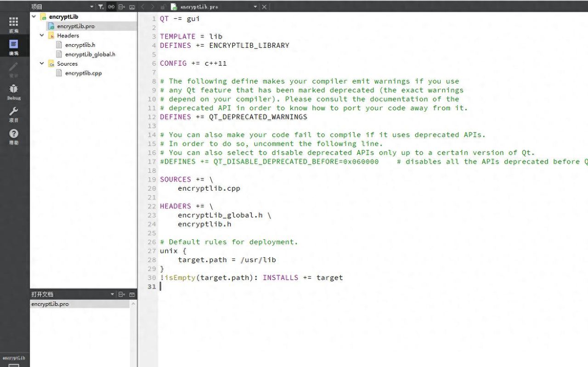Collapse the Headers folder

point(42,35)
